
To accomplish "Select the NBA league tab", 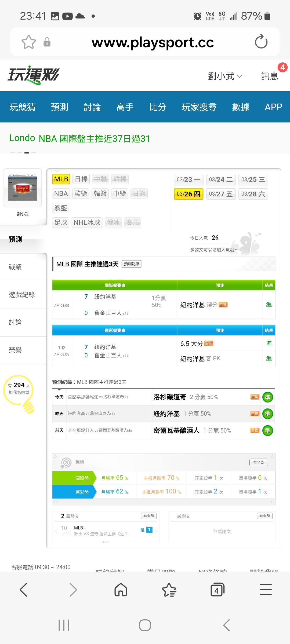I will tap(61, 193).
